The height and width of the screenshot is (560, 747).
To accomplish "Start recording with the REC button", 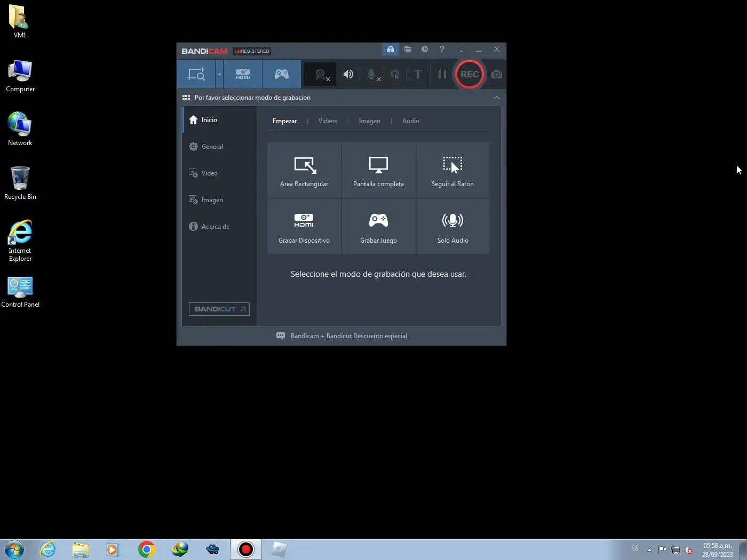I will [x=470, y=74].
